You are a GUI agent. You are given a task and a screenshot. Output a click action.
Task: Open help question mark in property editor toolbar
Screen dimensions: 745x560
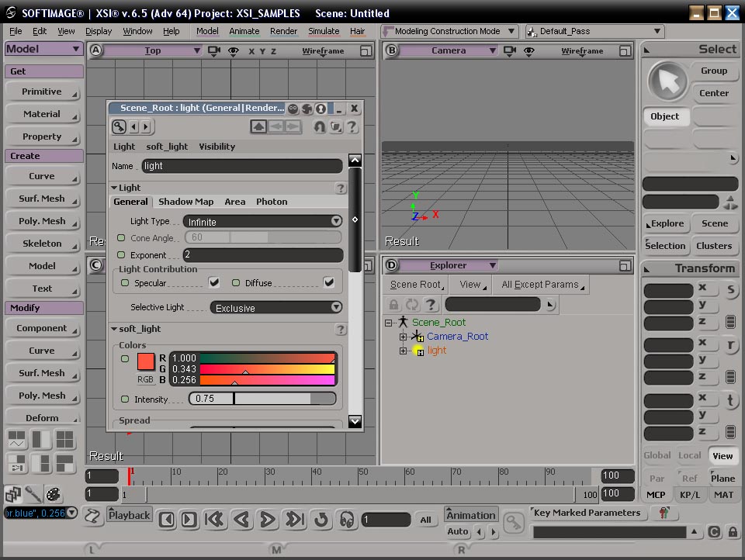[x=352, y=127]
